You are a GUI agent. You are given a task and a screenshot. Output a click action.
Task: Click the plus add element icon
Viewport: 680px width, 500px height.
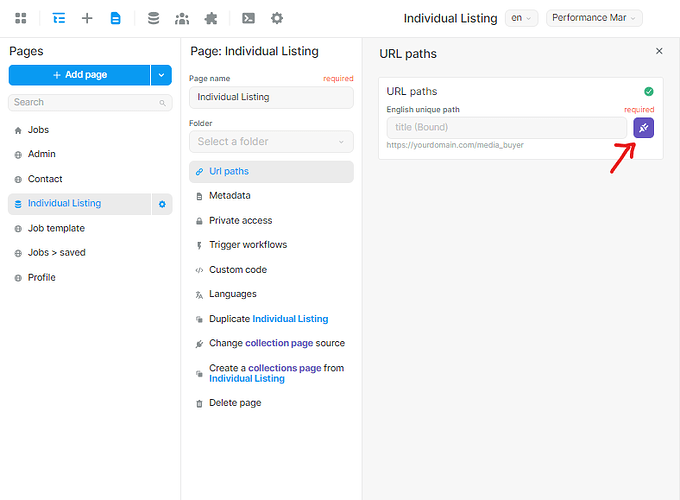click(x=87, y=18)
